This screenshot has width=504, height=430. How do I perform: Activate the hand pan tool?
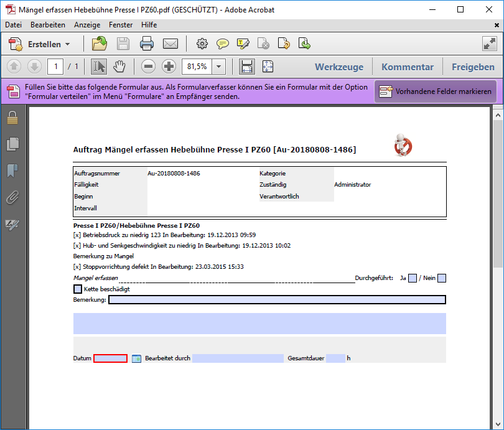point(119,67)
